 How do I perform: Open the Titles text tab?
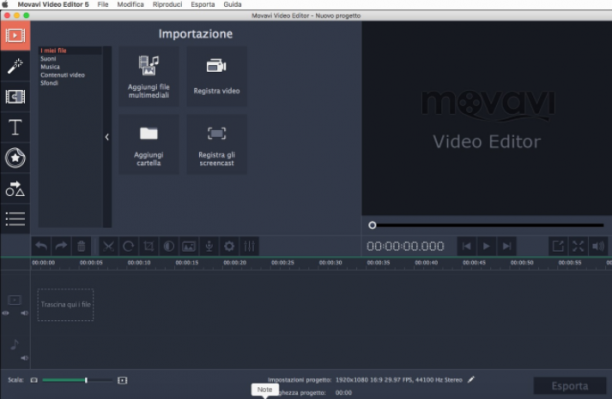pyautogui.click(x=15, y=127)
